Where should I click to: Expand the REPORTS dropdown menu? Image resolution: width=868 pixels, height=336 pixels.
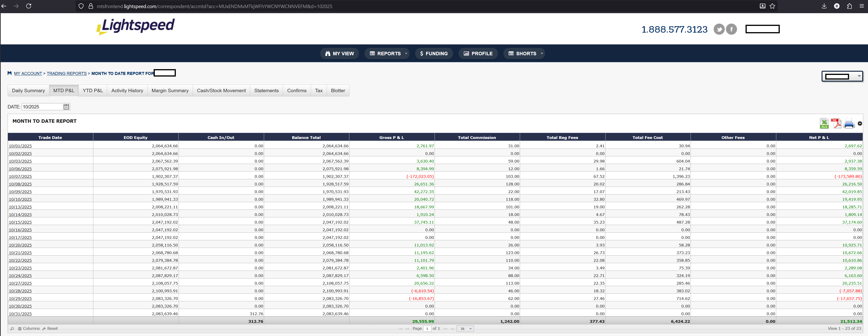387,53
